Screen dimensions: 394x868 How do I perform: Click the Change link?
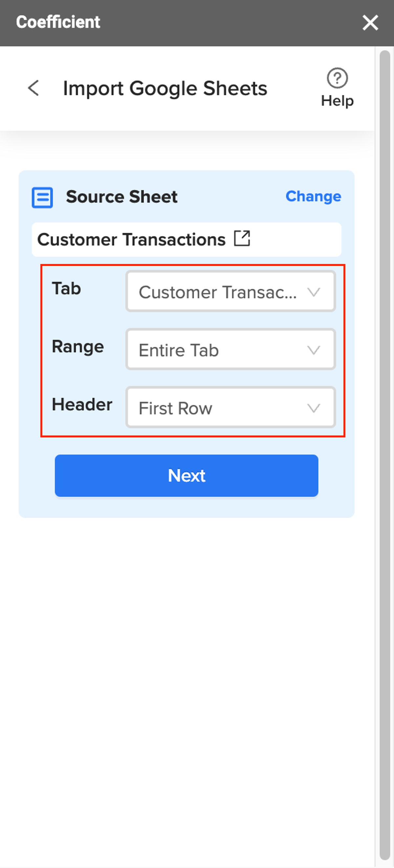pyautogui.click(x=313, y=196)
